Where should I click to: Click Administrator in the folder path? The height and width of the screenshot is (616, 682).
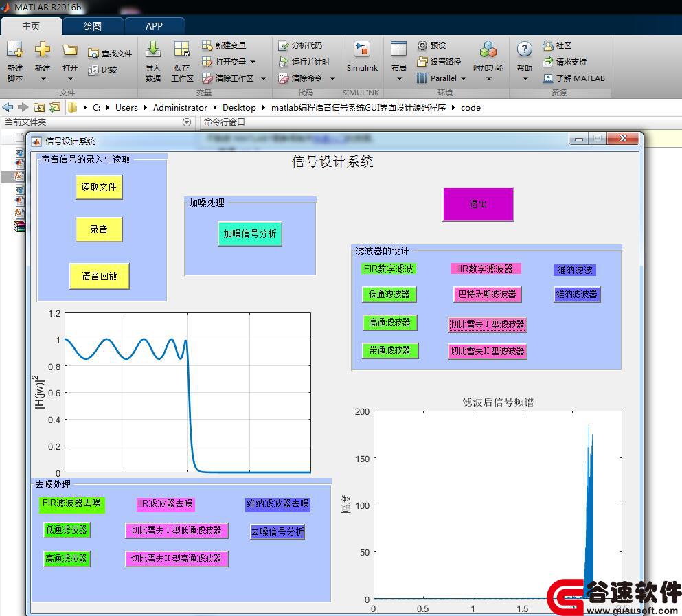(180, 107)
